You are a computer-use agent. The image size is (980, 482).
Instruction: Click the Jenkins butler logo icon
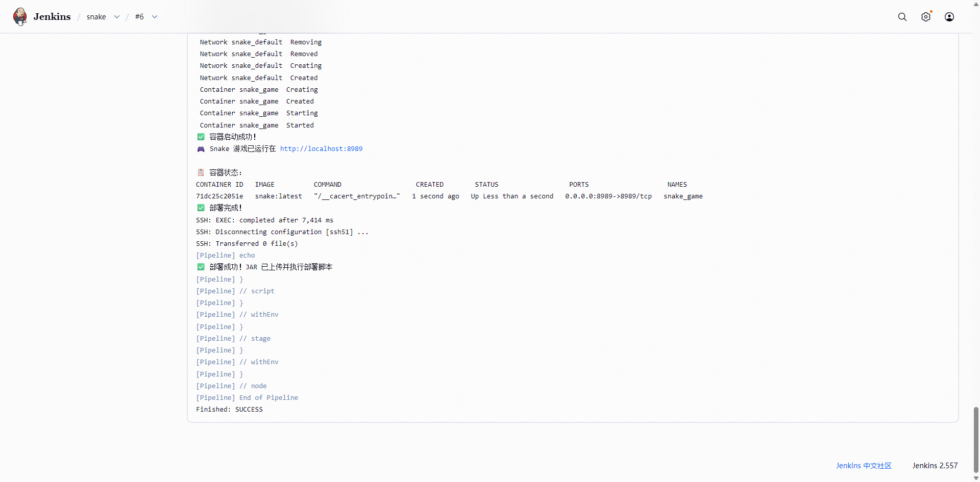[20, 17]
